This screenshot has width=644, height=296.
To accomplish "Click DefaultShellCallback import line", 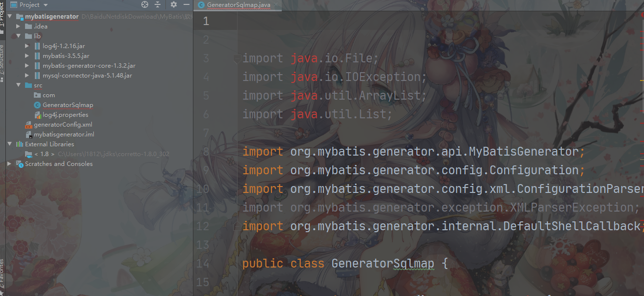I will (x=443, y=226).
